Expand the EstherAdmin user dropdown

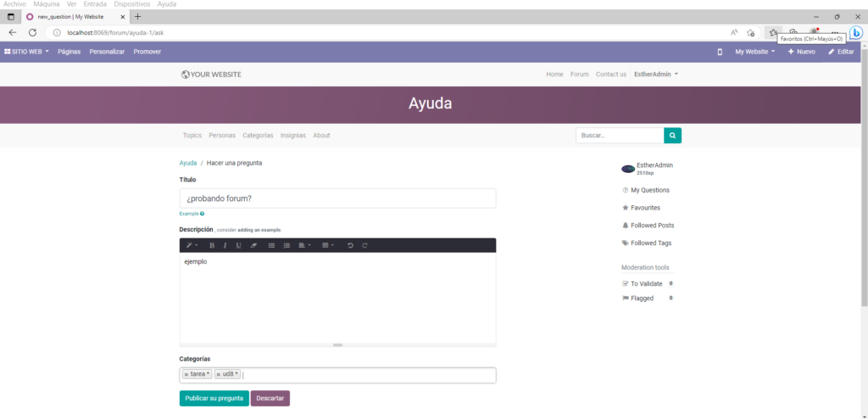(656, 75)
